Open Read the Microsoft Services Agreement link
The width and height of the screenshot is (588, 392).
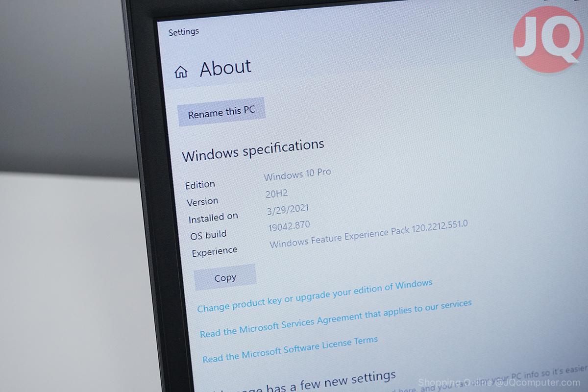pyautogui.click(x=336, y=318)
